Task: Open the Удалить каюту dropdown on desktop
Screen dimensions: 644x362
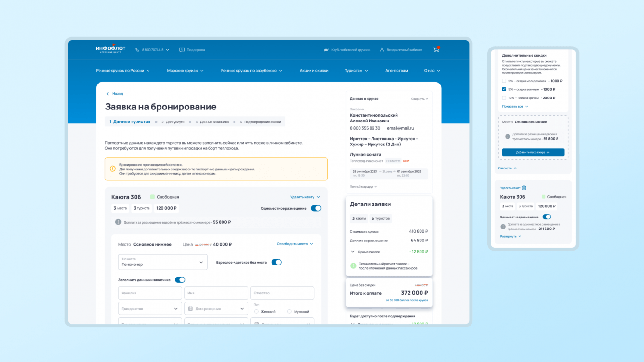Action: [305, 197]
